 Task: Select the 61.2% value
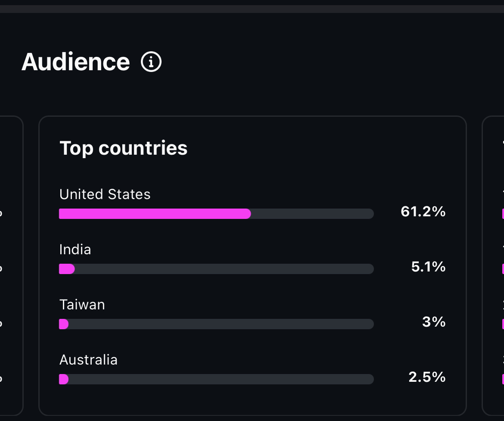(x=423, y=212)
